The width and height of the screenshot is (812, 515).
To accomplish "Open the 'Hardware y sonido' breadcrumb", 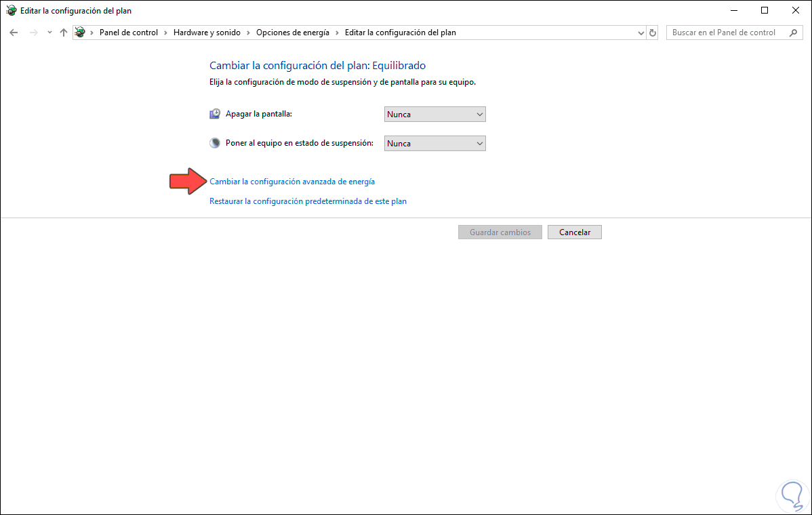I will (x=207, y=33).
